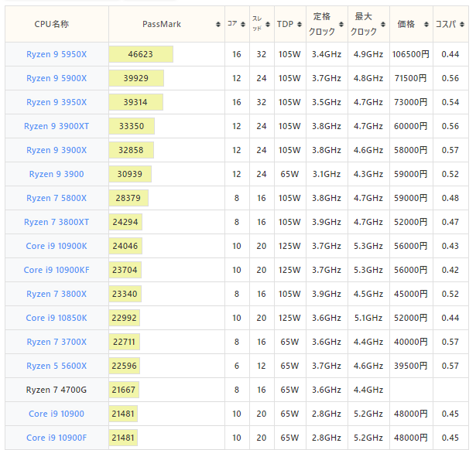Click the 22596 PassMark score bar
Image resolution: width=476 pixels, height=450 pixels.
click(125, 366)
